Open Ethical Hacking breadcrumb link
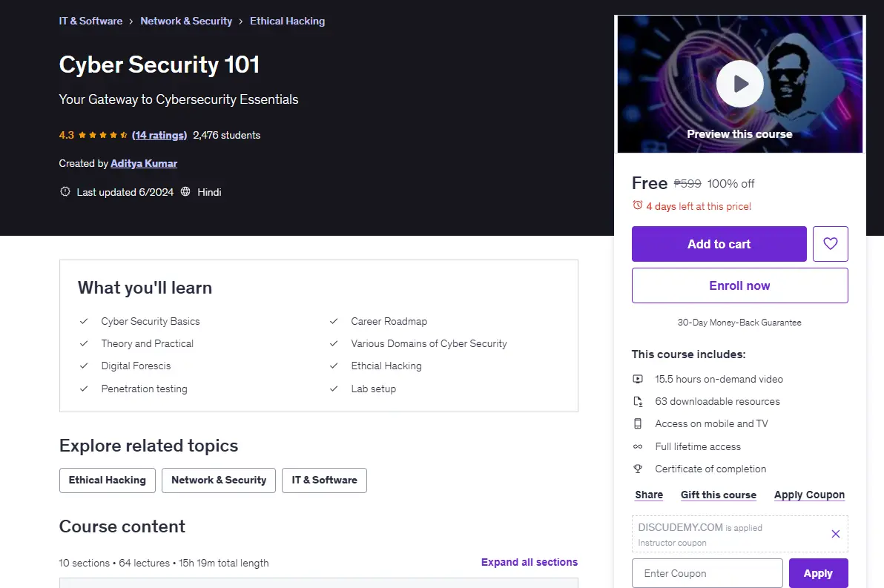 coord(288,21)
